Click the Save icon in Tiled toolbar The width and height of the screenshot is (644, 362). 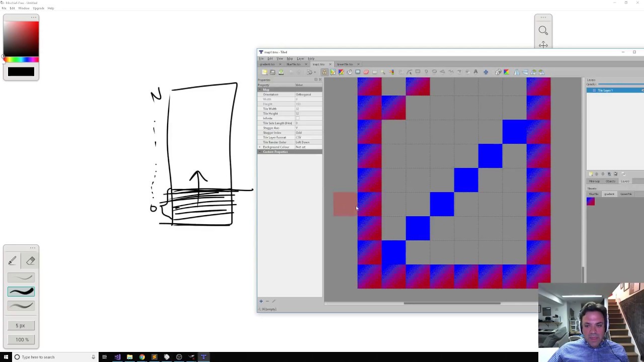point(281,72)
